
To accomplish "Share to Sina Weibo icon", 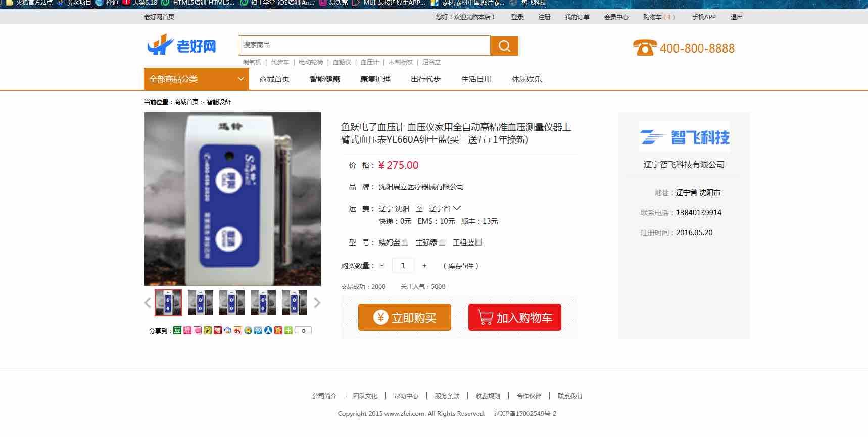I will click(x=238, y=330).
